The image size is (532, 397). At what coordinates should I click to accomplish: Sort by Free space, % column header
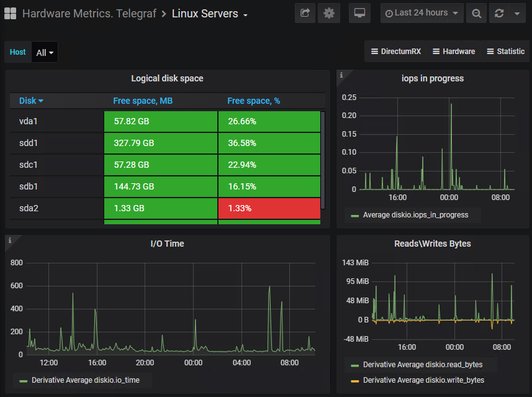pos(254,101)
